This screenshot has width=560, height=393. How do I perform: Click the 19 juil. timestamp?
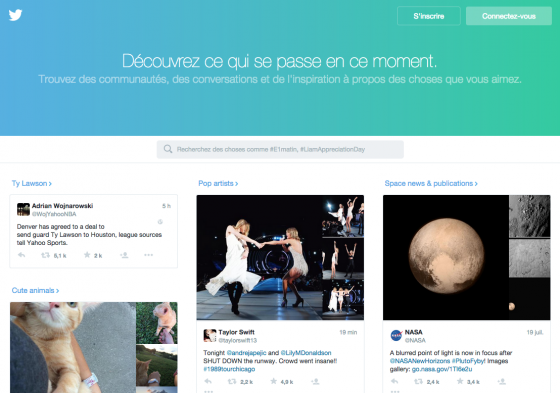coord(535,332)
